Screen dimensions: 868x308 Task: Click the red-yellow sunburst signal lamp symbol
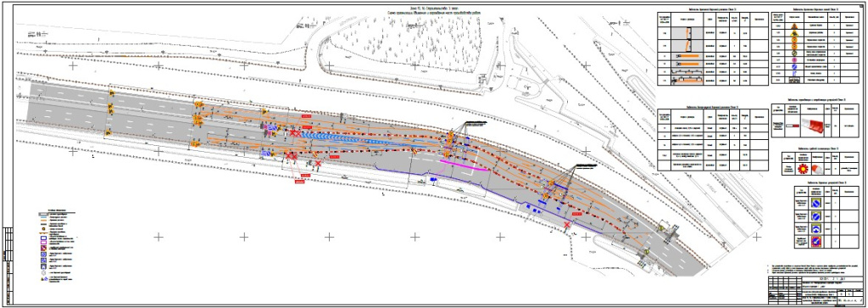tap(804, 169)
